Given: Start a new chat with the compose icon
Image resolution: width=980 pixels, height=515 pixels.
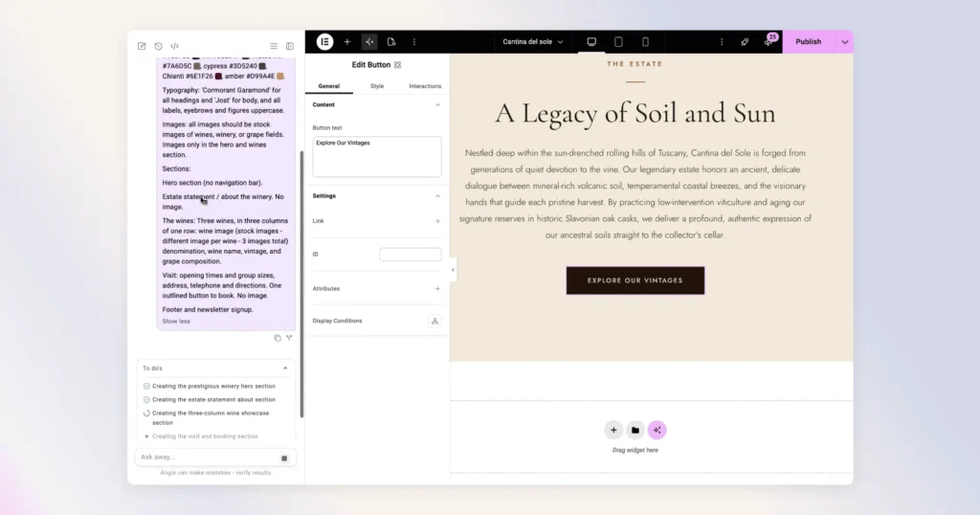Looking at the screenshot, I should (142, 46).
